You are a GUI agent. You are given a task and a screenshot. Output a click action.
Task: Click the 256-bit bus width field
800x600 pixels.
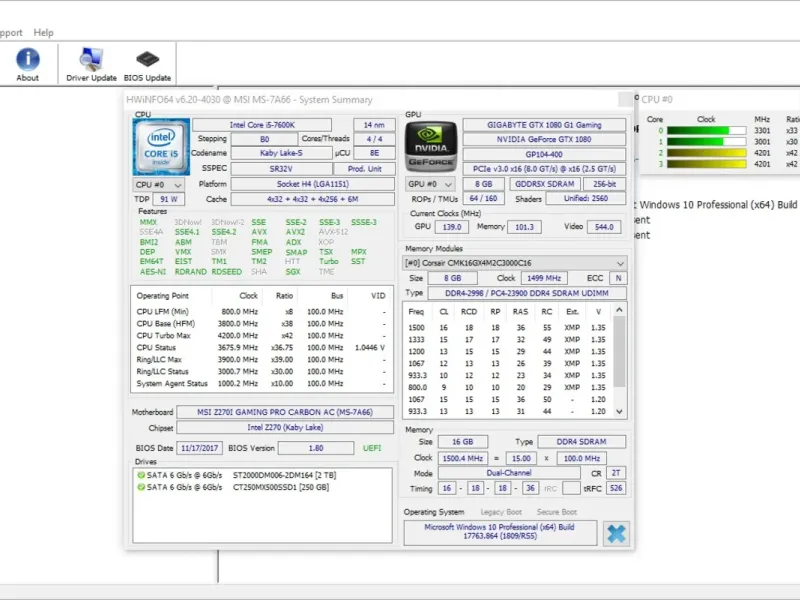click(605, 184)
